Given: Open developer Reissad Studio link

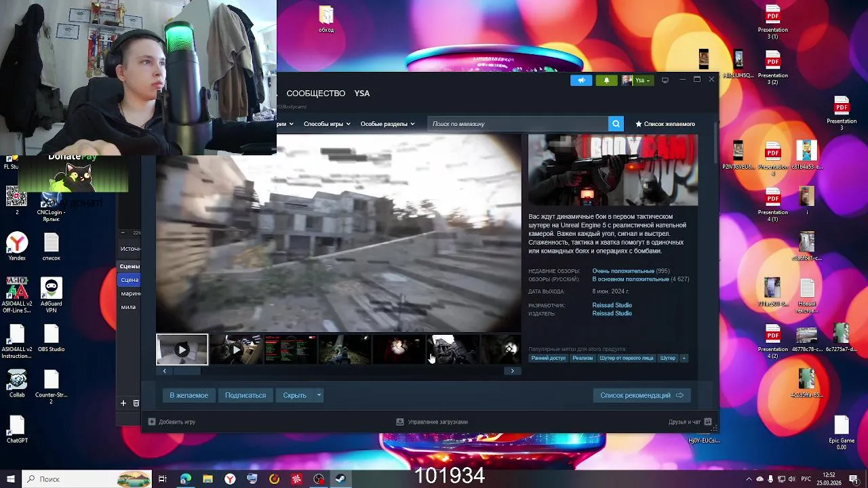Looking at the screenshot, I should 612,306.
